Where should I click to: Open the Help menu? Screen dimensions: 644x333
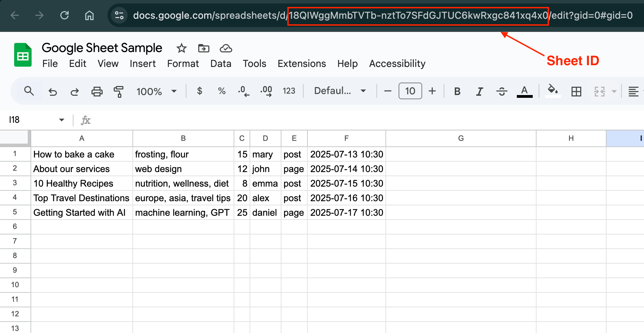[348, 63]
